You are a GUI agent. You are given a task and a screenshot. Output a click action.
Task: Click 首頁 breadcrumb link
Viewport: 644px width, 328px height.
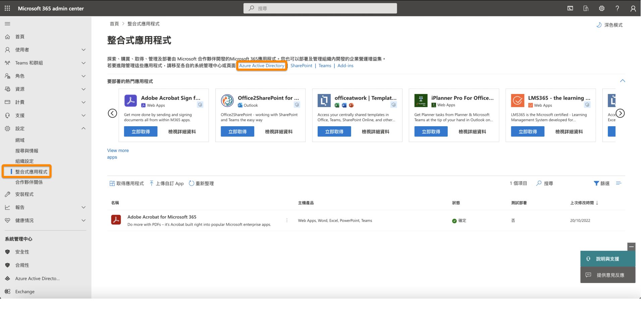(114, 24)
